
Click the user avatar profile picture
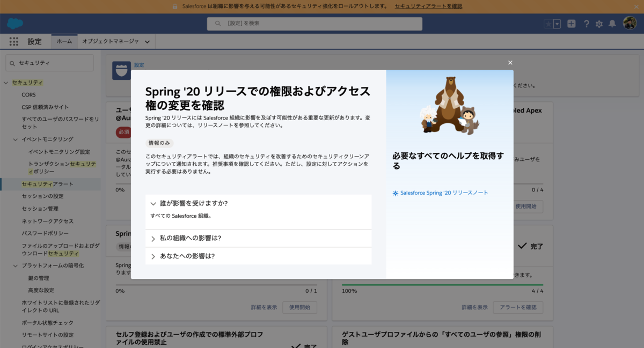click(x=630, y=23)
